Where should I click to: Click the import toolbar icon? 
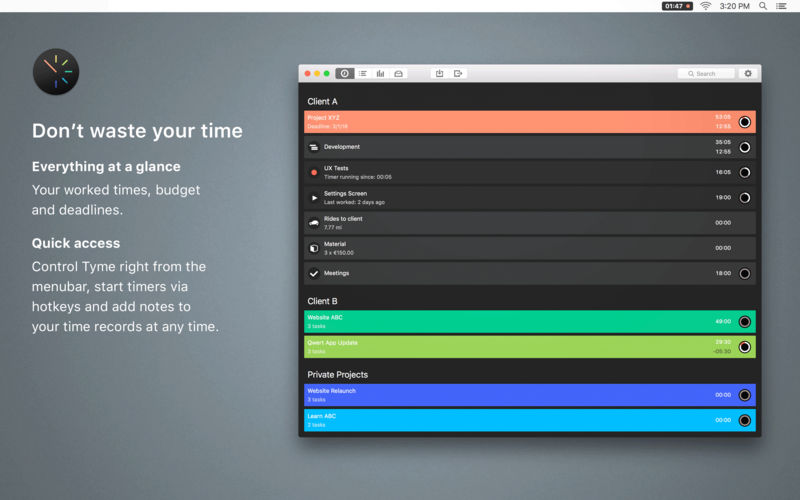pos(439,73)
